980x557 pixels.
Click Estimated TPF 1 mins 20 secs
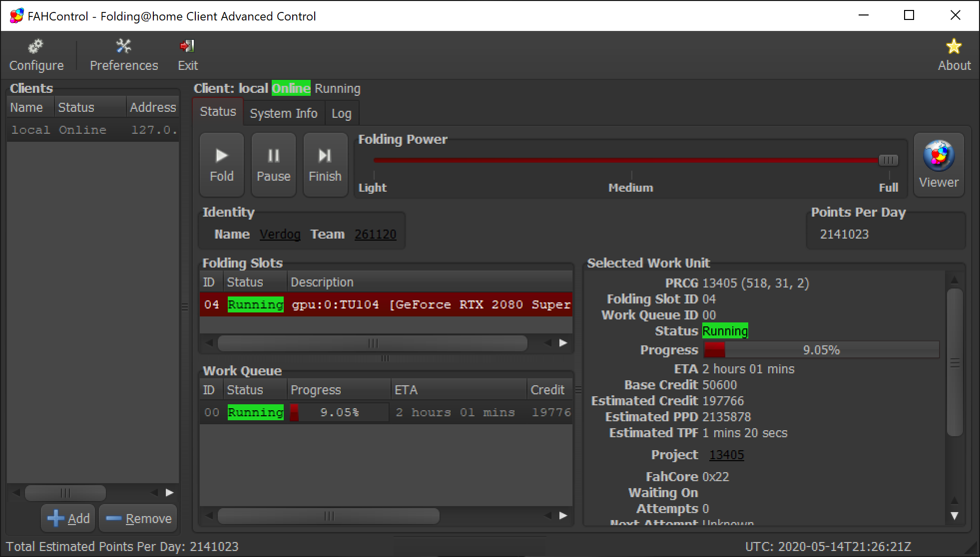coord(745,433)
